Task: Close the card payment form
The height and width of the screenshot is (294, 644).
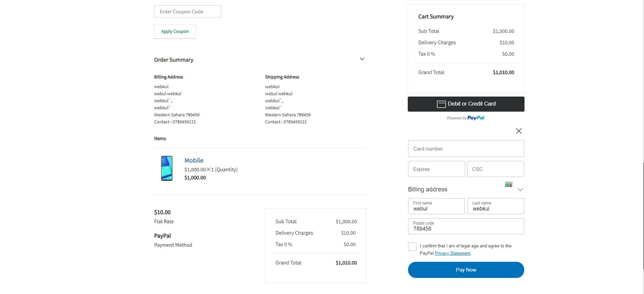Action: [518, 131]
